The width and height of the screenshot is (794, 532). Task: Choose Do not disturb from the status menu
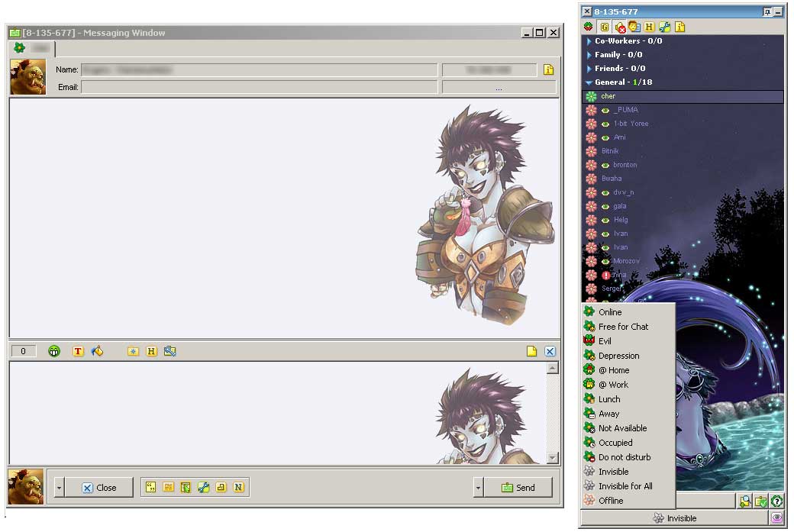click(625, 457)
